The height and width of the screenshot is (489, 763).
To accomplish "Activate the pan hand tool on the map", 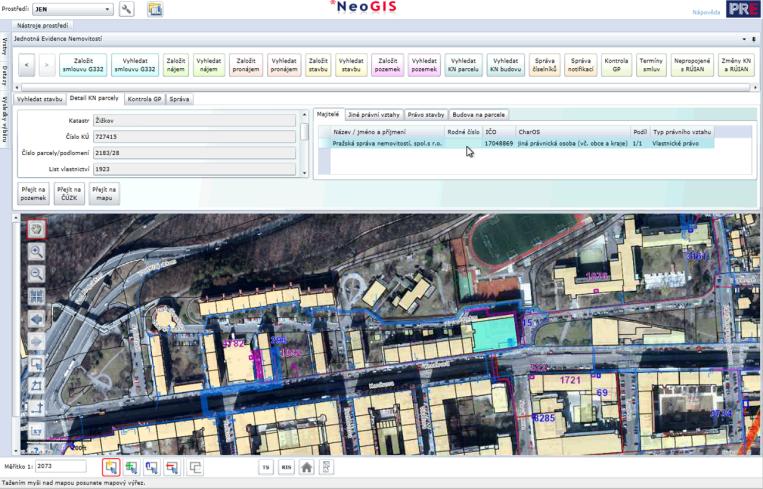I will coord(36,229).
